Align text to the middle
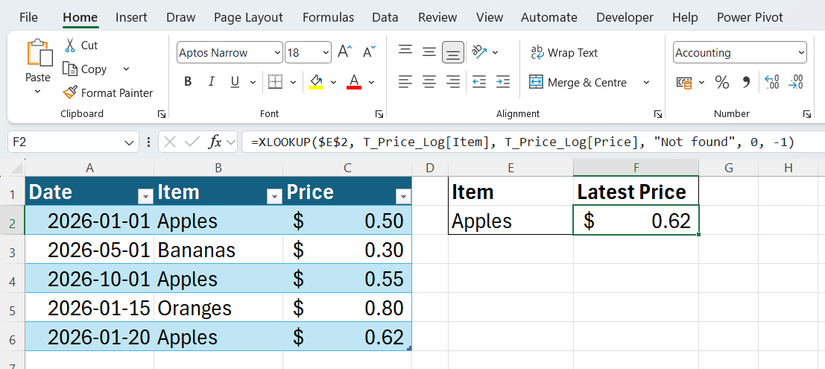 tap(429, 52)
